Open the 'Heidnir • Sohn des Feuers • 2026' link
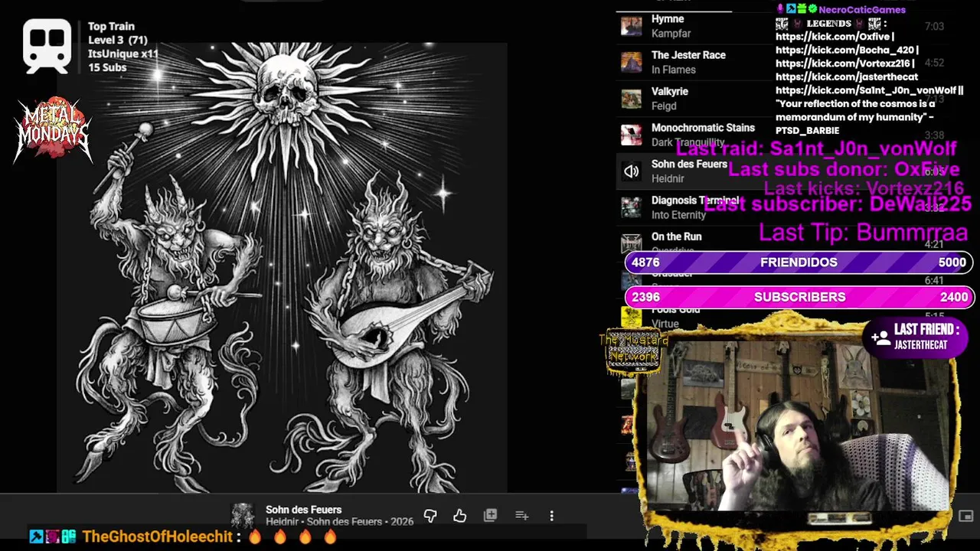The image size is (980, 551). pyautogui.click(x=339, y=522)
